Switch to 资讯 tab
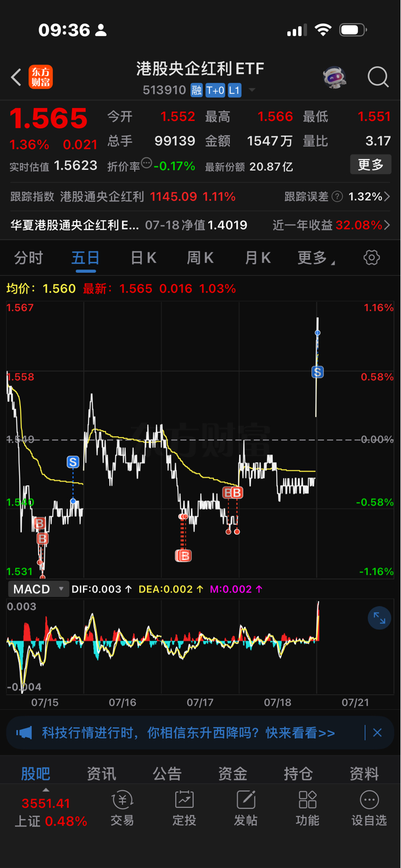 click(101, 774)
